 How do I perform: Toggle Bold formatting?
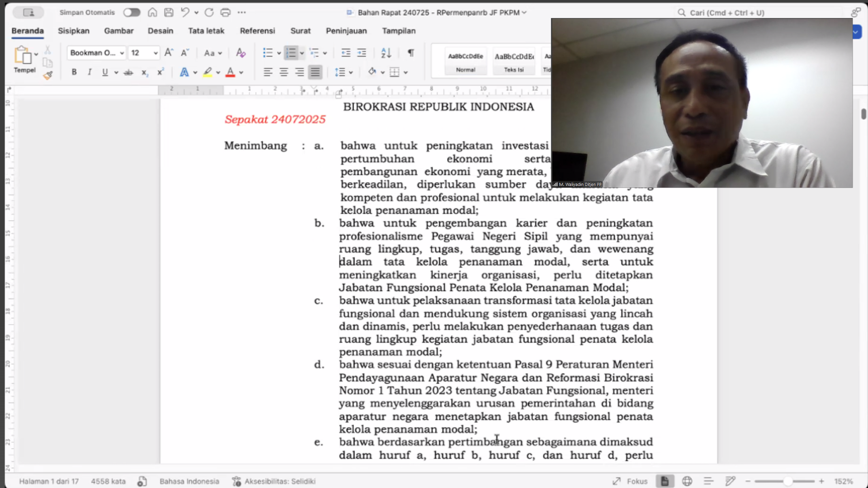(x=74, y=72)
